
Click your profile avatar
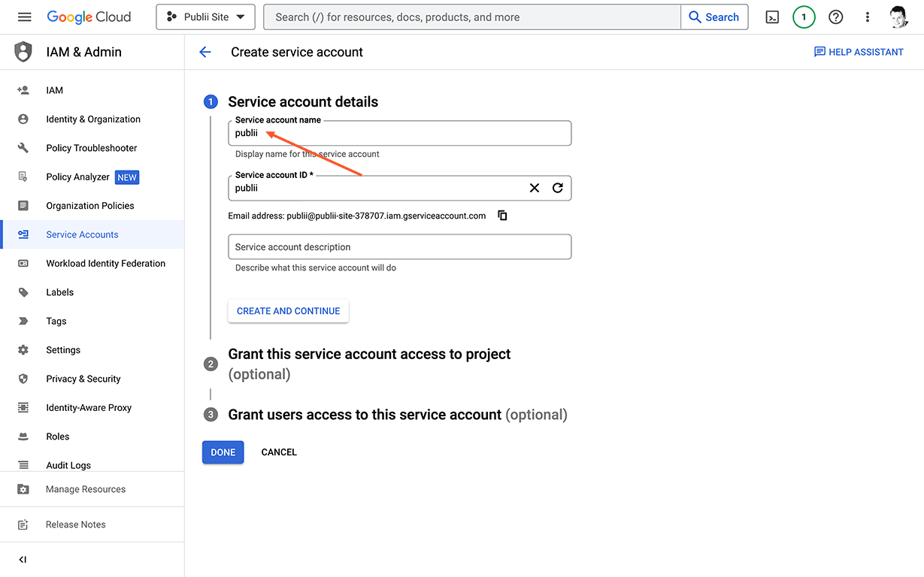pos(899,17)
